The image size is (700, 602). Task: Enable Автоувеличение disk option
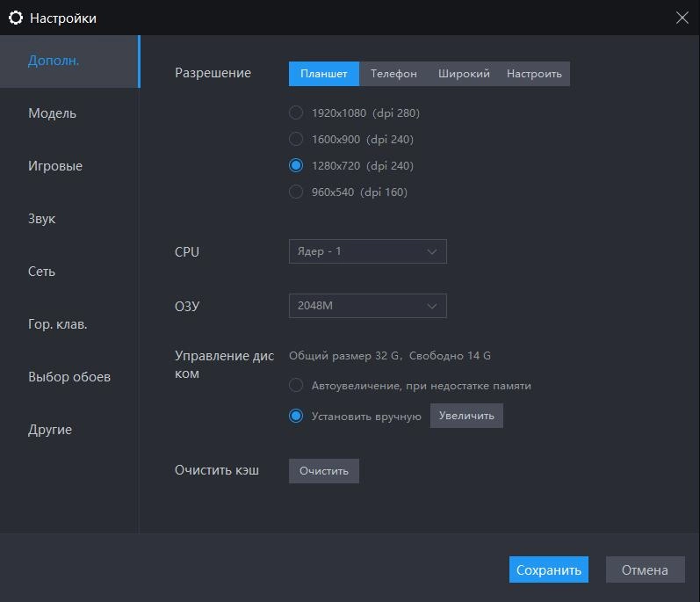point(296,385)
